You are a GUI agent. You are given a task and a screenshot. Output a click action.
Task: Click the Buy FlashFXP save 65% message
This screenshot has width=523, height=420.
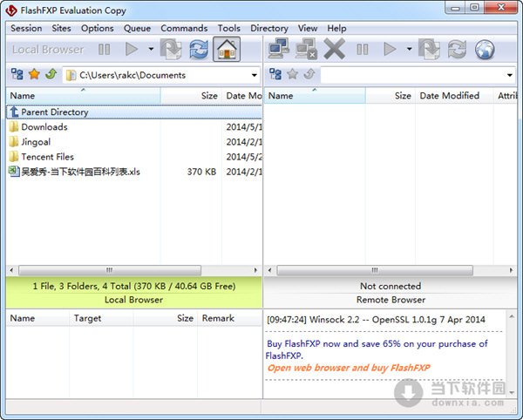(x=377, y=349)
